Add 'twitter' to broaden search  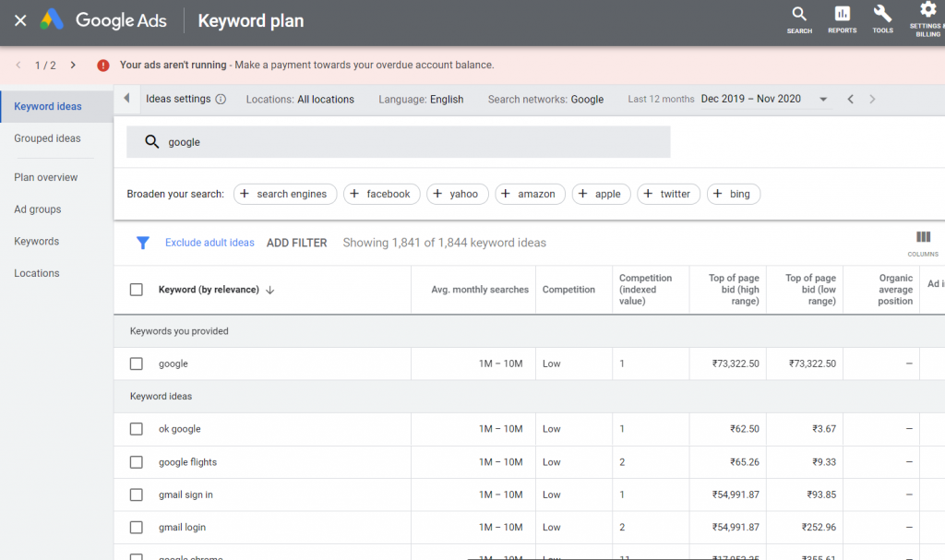(x=668, y=194)
